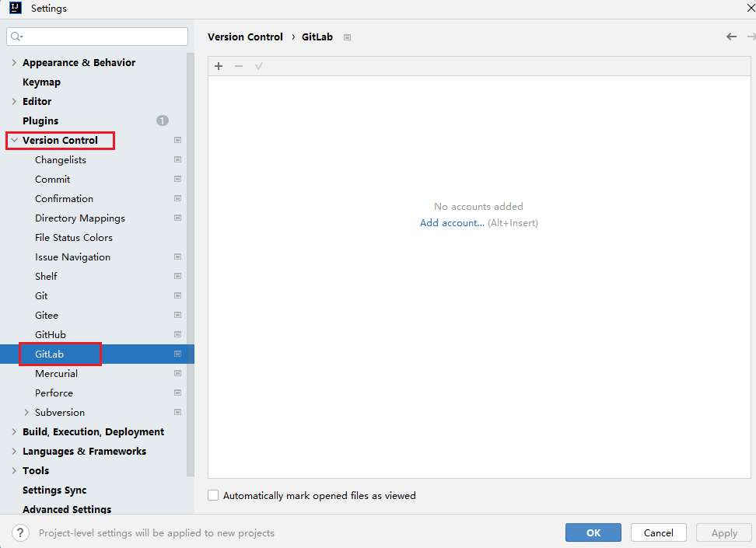756x548 pixels.
Task: Collapse the Version Control section
Action: click(14, 140)
